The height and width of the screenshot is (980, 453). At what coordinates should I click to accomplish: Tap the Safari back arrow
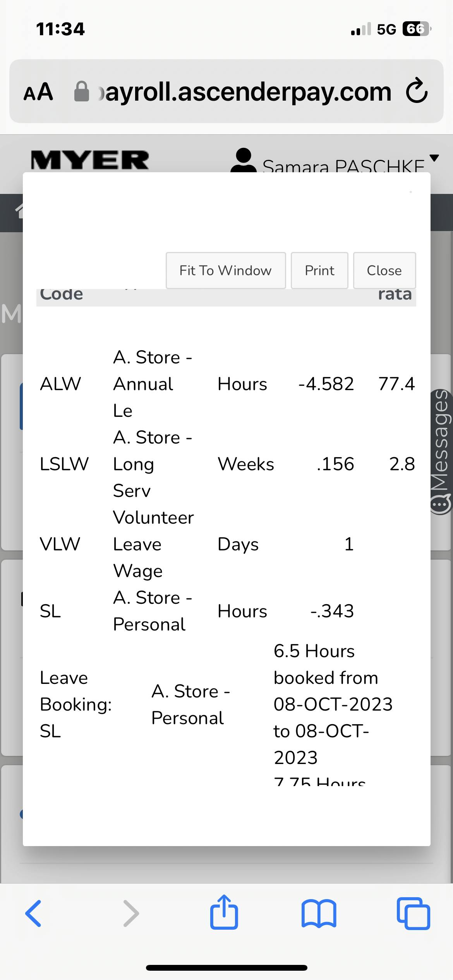(x=33, y=913)
